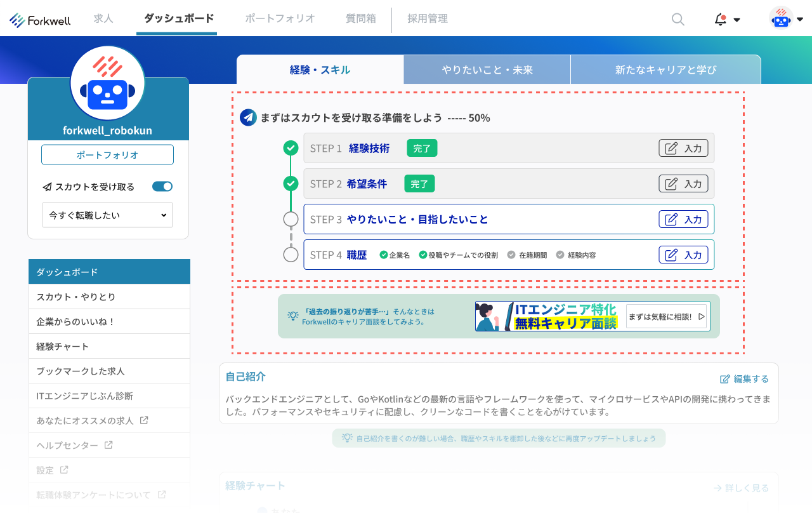Viewport: 812px width, 513px height.
Task: Click the blue paper plane scout icon
Action: [248, 117]
